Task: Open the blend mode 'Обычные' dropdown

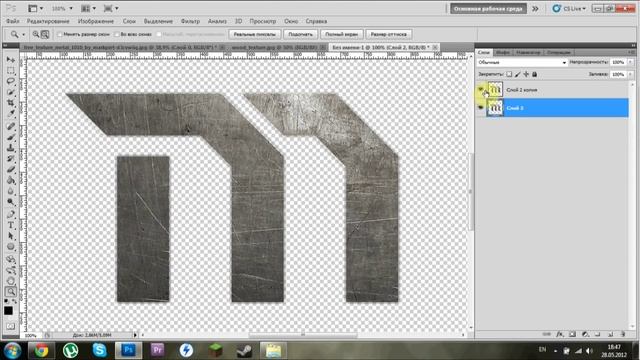Action: (522, 62)
